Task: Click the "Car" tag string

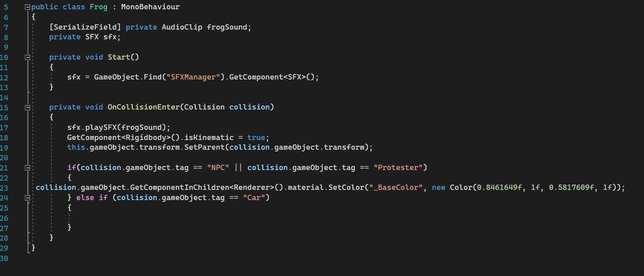Action: pos(254,197)
